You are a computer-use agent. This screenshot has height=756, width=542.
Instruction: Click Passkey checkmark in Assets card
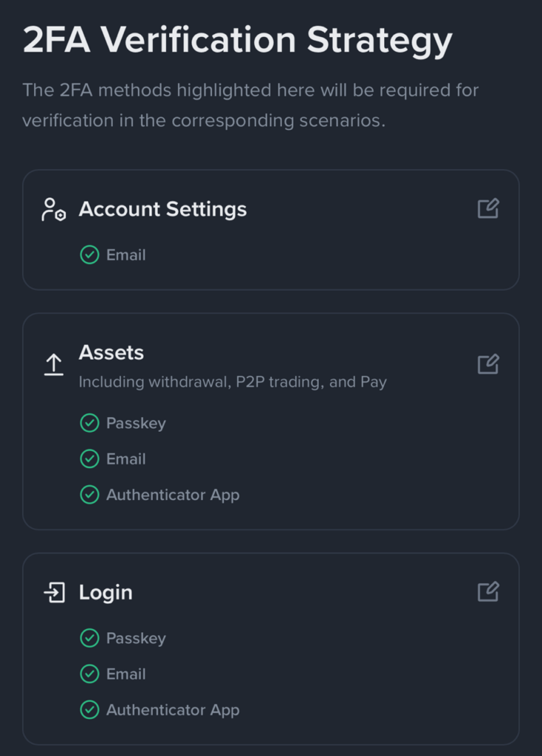pyautogui.click(x=89, y=423)
